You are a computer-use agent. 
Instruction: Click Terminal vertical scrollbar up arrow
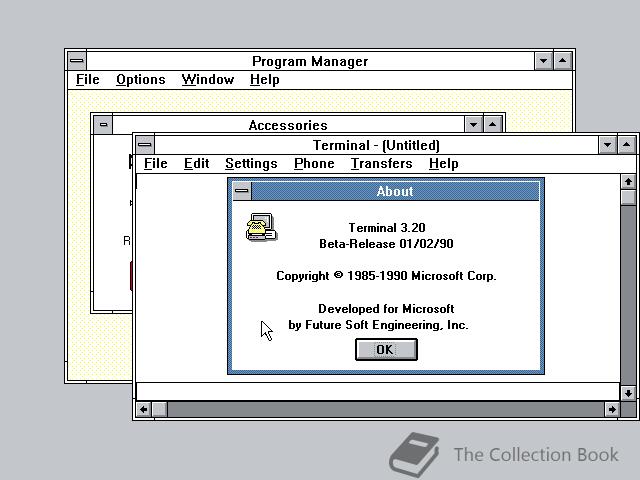click(x=628, y=181)
